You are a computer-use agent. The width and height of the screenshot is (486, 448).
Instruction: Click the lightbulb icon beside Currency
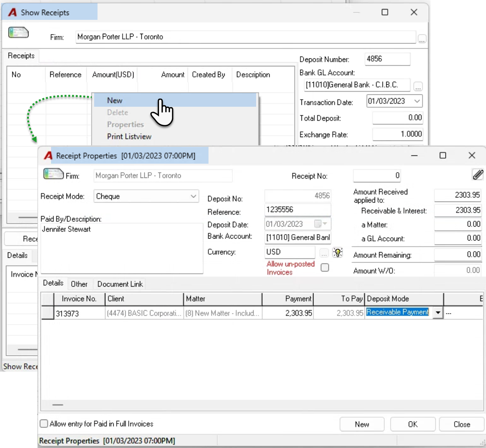(x=337, y=253)
